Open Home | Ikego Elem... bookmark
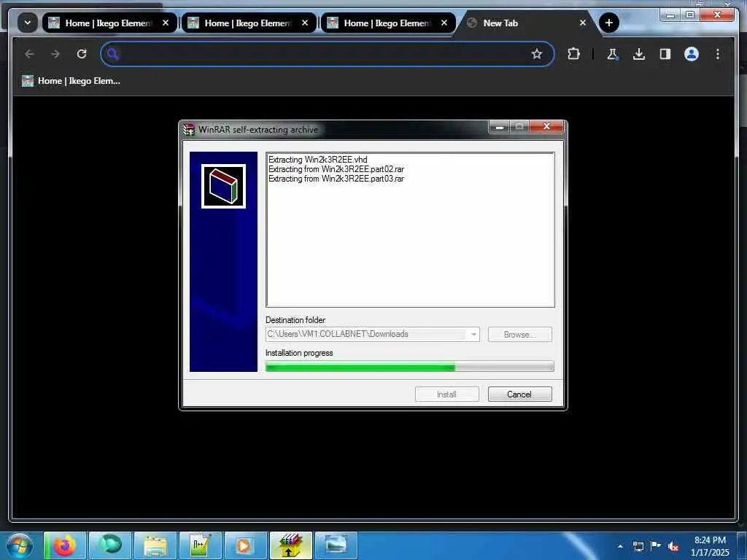This screenshot has width=747, height=560. coord(71,81)
